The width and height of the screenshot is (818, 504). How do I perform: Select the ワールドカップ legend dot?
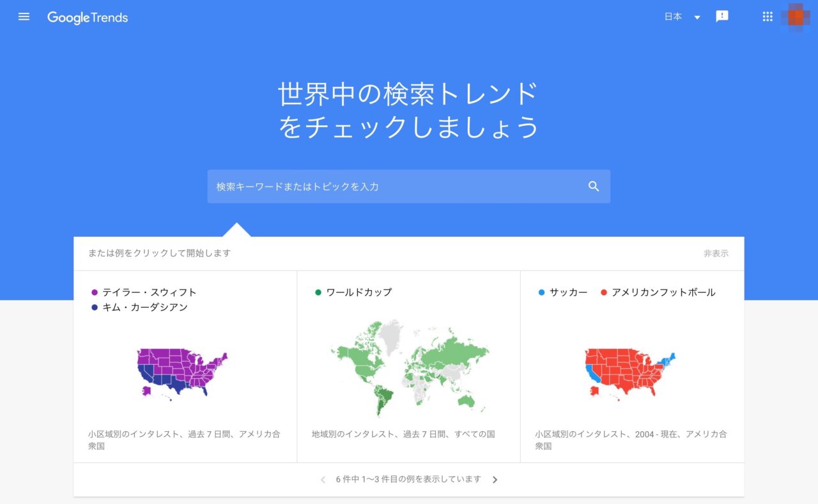[x=317, y=292]
